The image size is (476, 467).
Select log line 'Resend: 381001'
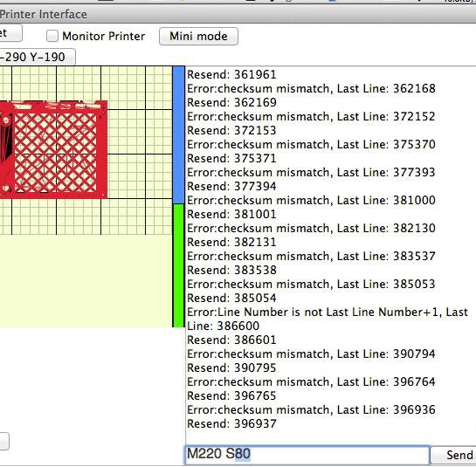(231, 214)
